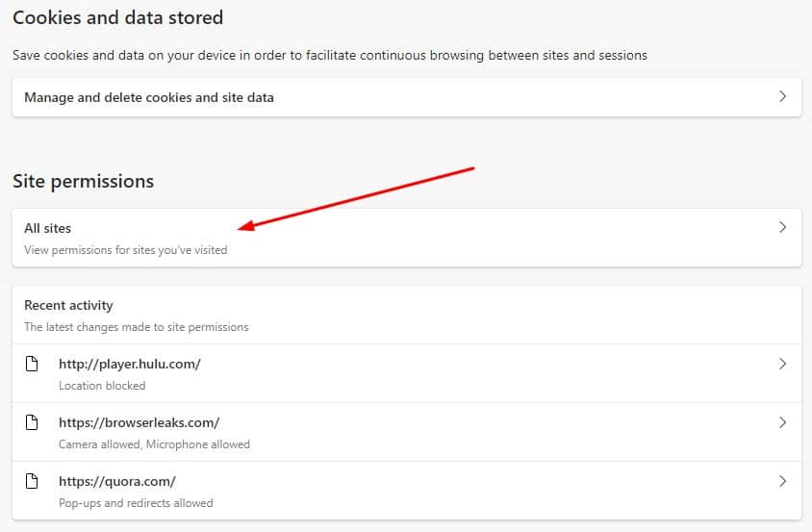The image size is (812, 532).
Task: Click the Cookies and data stored heading
Action: point(118,17)
